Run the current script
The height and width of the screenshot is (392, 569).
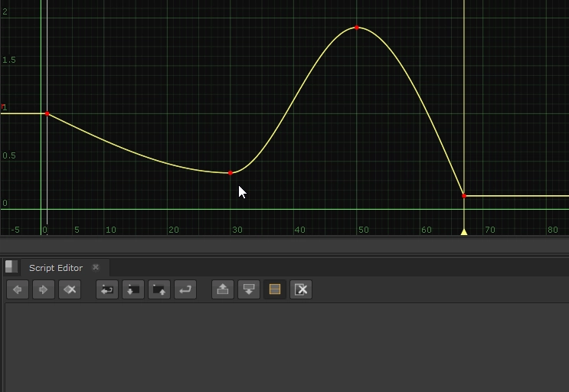[x=185, y=289]
